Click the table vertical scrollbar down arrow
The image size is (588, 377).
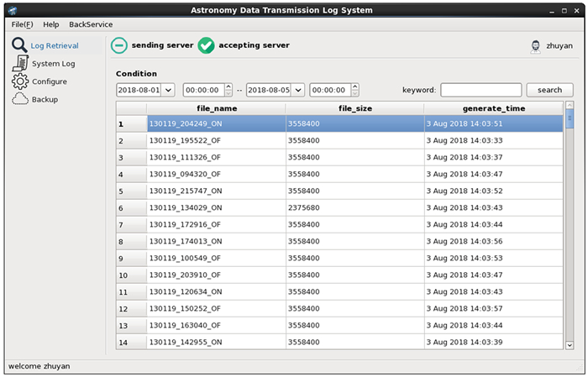pos(569,344)
